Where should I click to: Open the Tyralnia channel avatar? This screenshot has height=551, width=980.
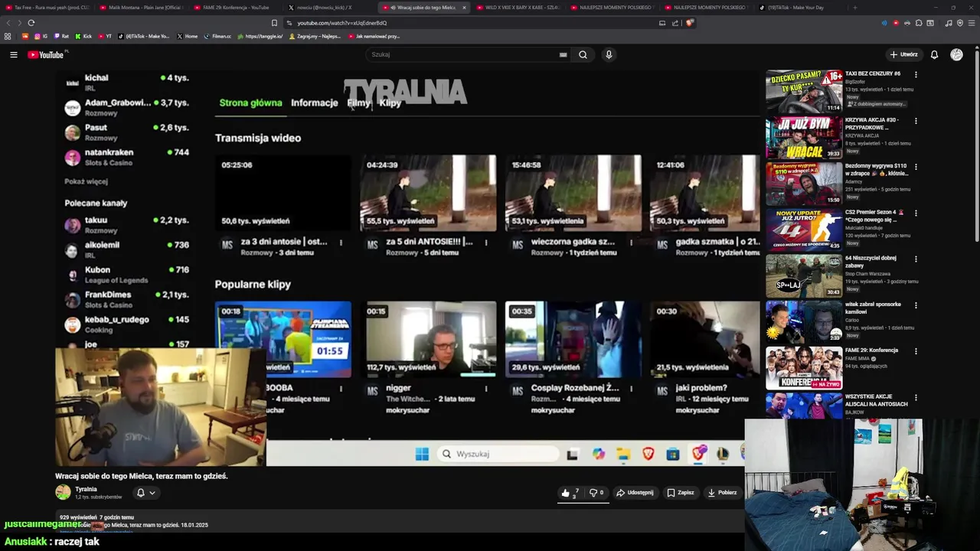coord(63,493)
